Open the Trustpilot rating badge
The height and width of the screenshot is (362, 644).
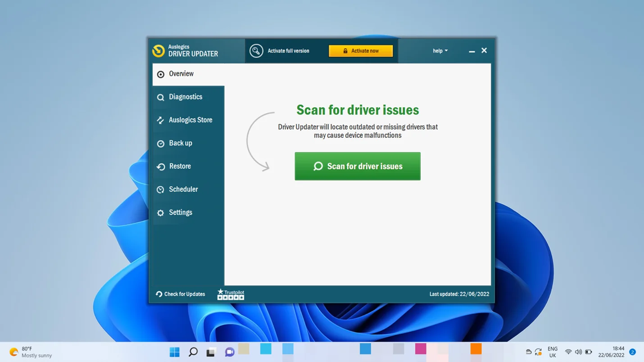(231, 294)
